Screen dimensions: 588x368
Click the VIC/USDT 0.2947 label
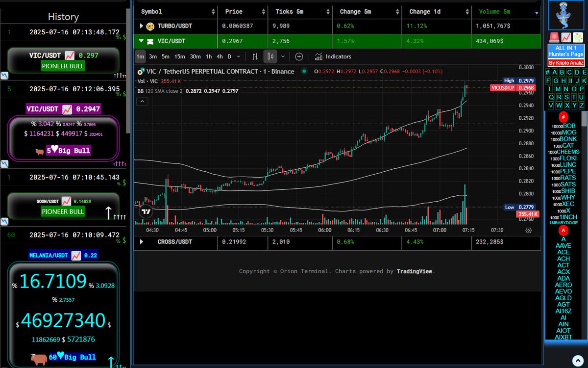63,109
